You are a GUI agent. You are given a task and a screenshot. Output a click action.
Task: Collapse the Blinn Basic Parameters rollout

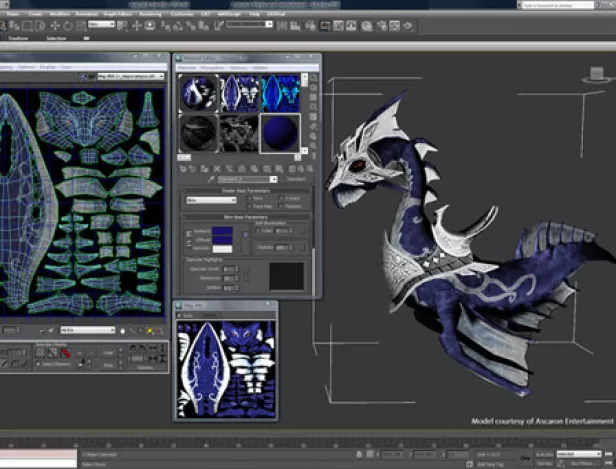(246, 217)
